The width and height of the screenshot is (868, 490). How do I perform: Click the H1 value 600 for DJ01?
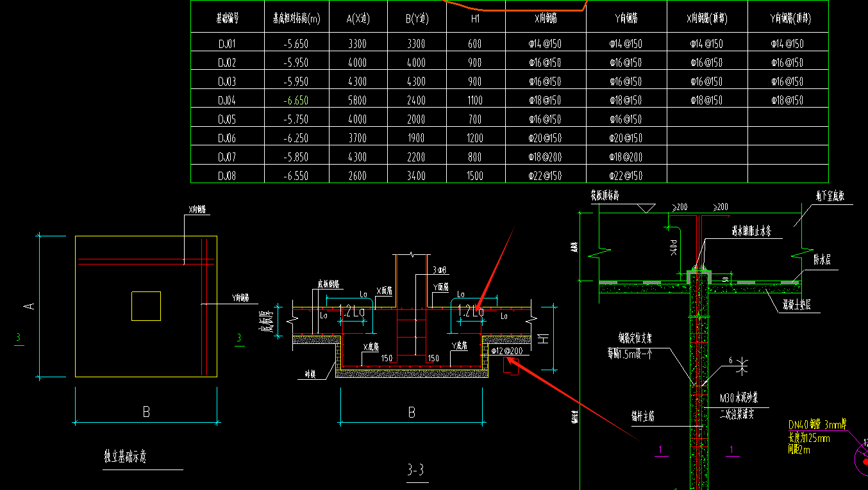pos(475,44)
